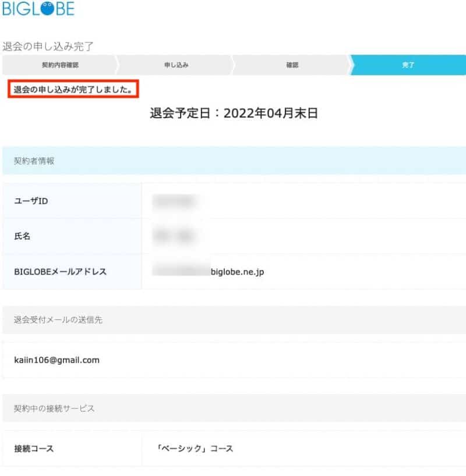Click the BIGLOBEメールアドレス row label
The image size is (466, 476).
61,271
